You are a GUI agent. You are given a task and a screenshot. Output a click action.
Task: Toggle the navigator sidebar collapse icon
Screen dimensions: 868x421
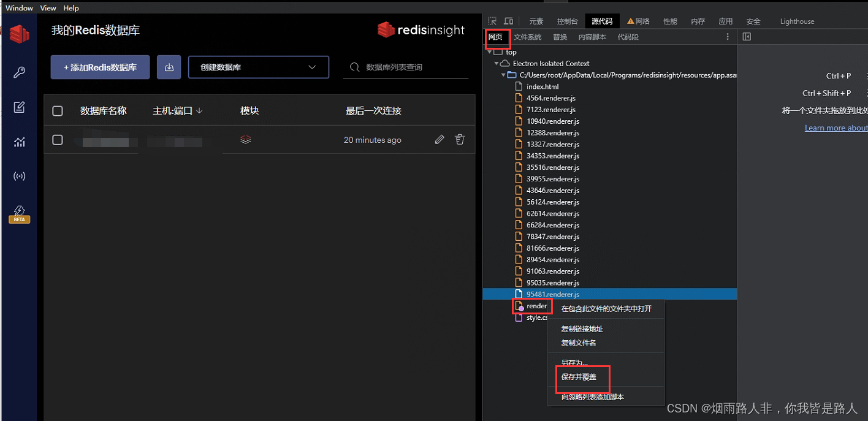[747, 37]
